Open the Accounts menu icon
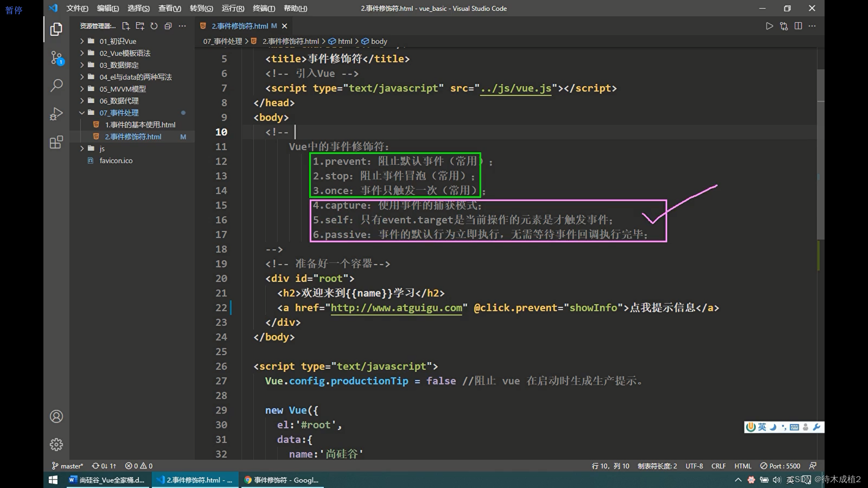868x488 pixels. point(56,416)
